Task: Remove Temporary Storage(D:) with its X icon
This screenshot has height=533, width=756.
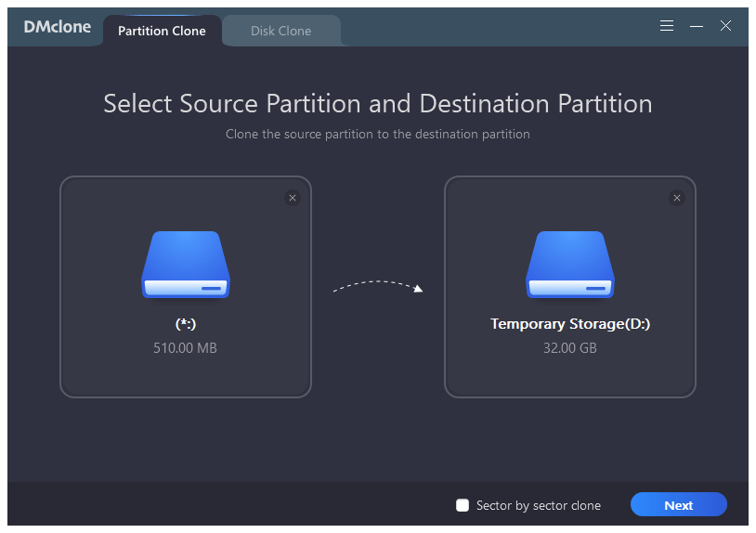Action: [677, 198]
